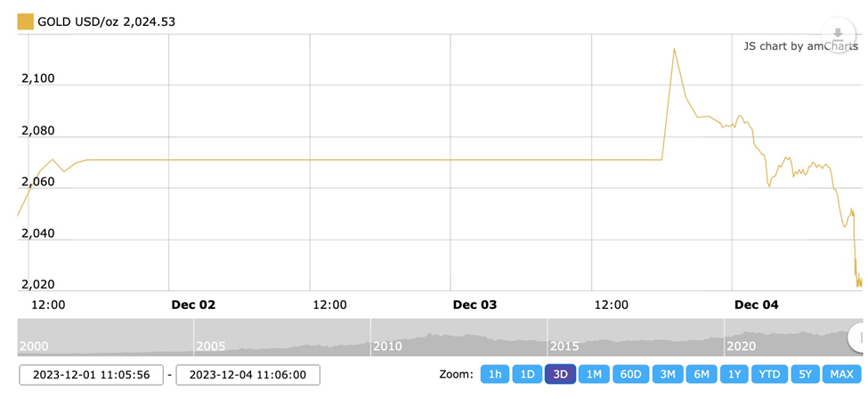Click the GOLD USD/oz legend label

tap(106, 21)
